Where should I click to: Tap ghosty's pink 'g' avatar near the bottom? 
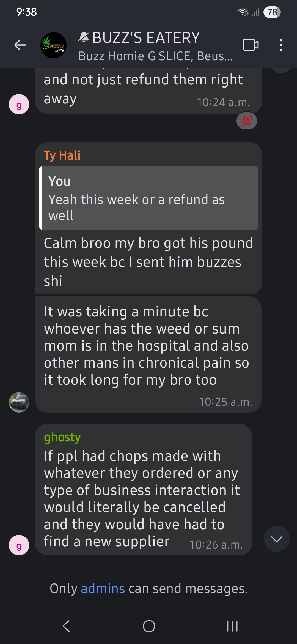19,545
